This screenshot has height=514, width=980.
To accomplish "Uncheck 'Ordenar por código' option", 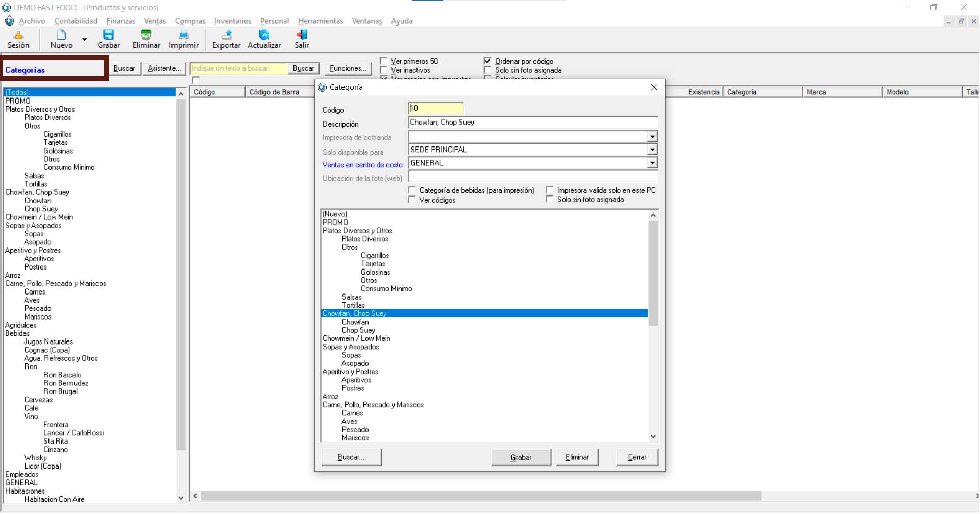I will [487, 61].
